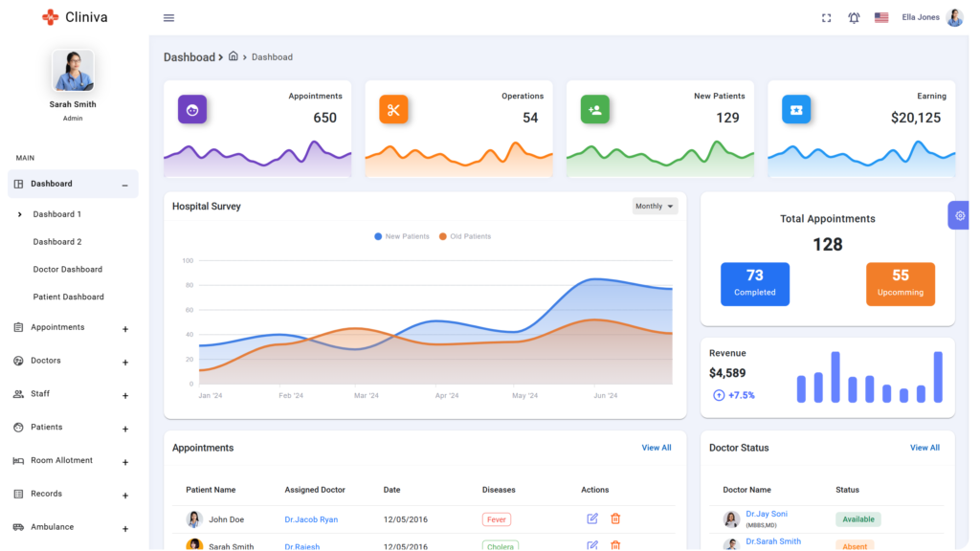Screen dimensions: 980x551
Task: Open the Monthly dropdown in Hospital Survey
Action: (655, 206)
